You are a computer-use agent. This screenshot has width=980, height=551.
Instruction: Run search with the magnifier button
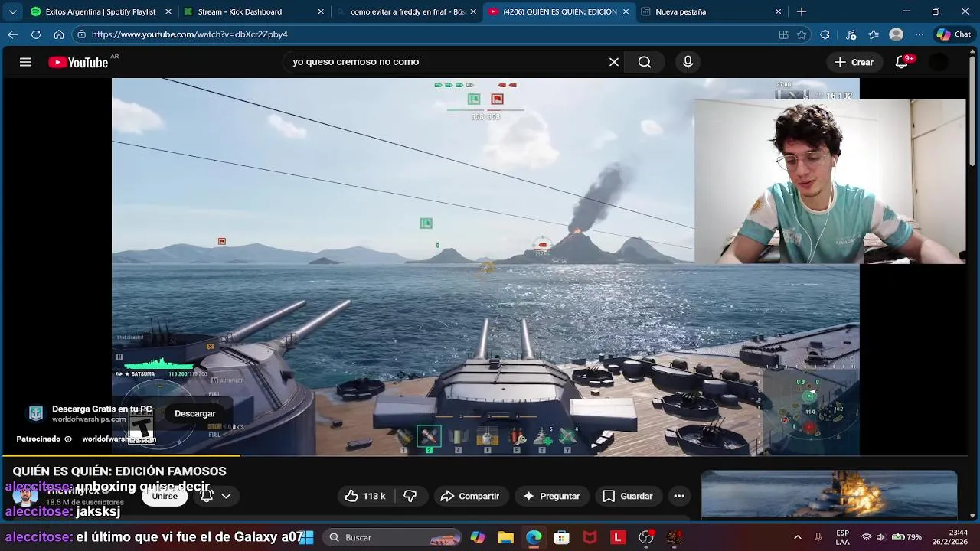pos(645,62)
